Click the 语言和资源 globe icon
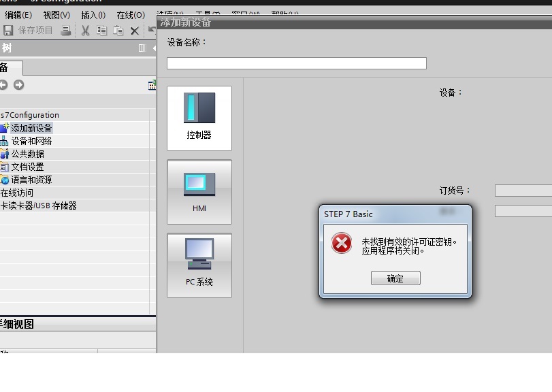The width and height of the screenshot is (552, 392). coord(5,180)
